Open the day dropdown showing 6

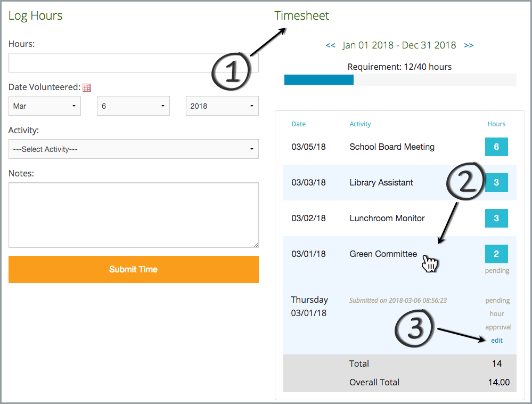(x=133, y=106)
